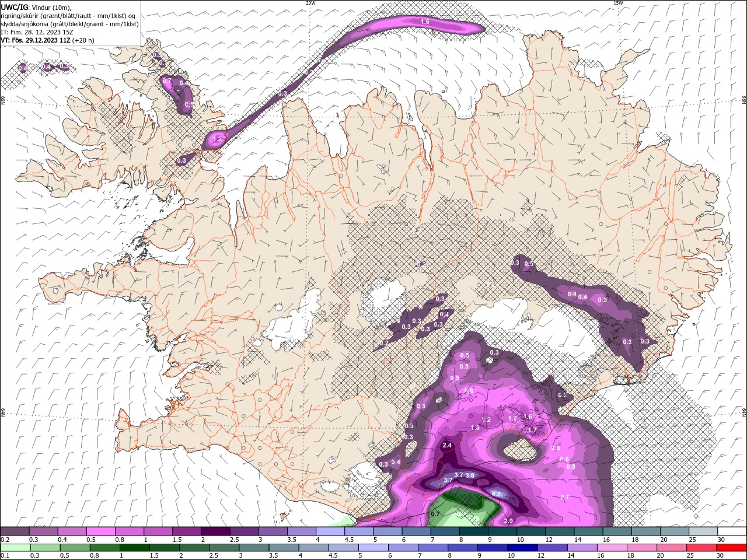Click the bottom legend swatch between 10 and 12
The height and width of the screenshot is (560, 747).
[x=522, y=548]
